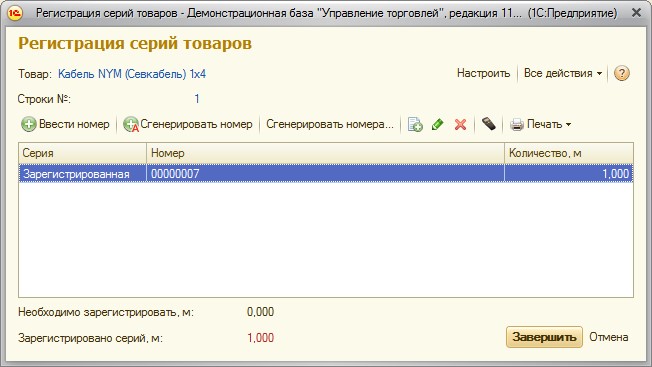The image size is (652, 367).
Task: Open product link 'Кабель NYM (Севкабель) 1x4'
Action: pos(132,74)
